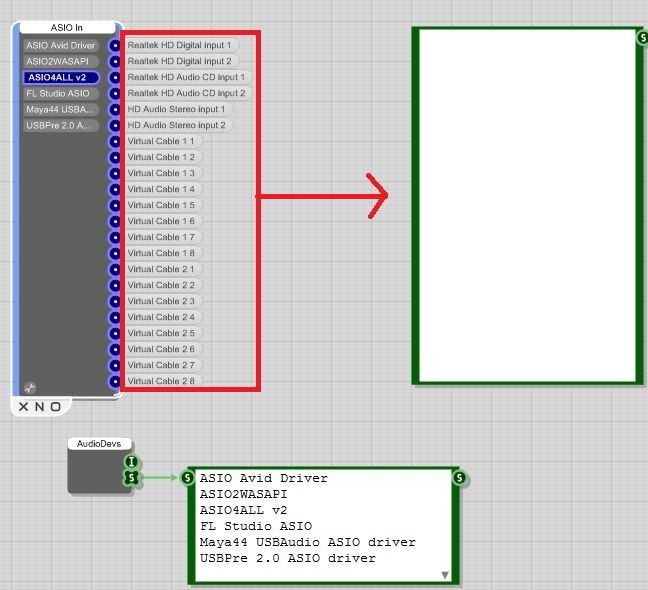Click the X button below ASIO In module

click(23, 407)
